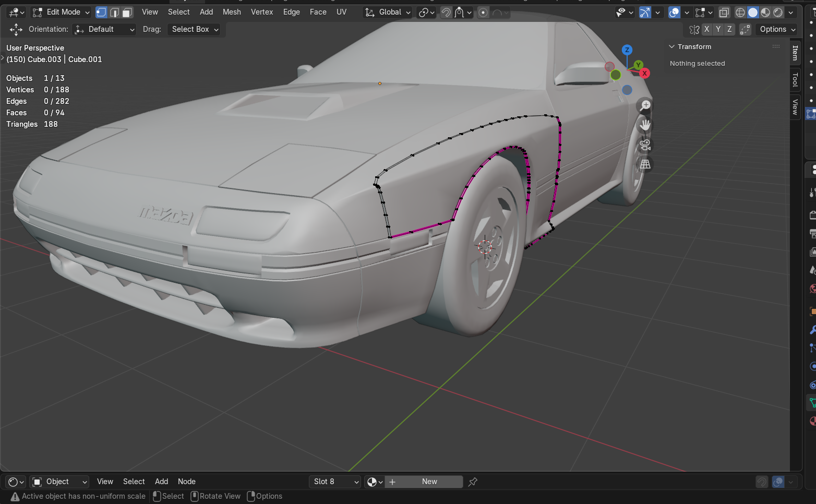The width and height of the screenshot is (816, 504).
Task: Toggle proportional editing
Action: coord(483,12)
